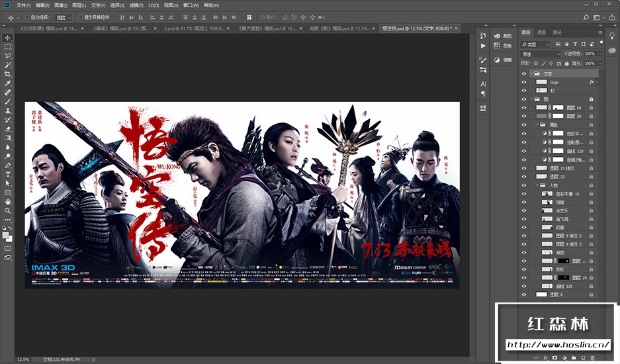Open the auto-select 图层 dropdown
The height and width of the screenshot is (364, 620).
pos(64,17)
